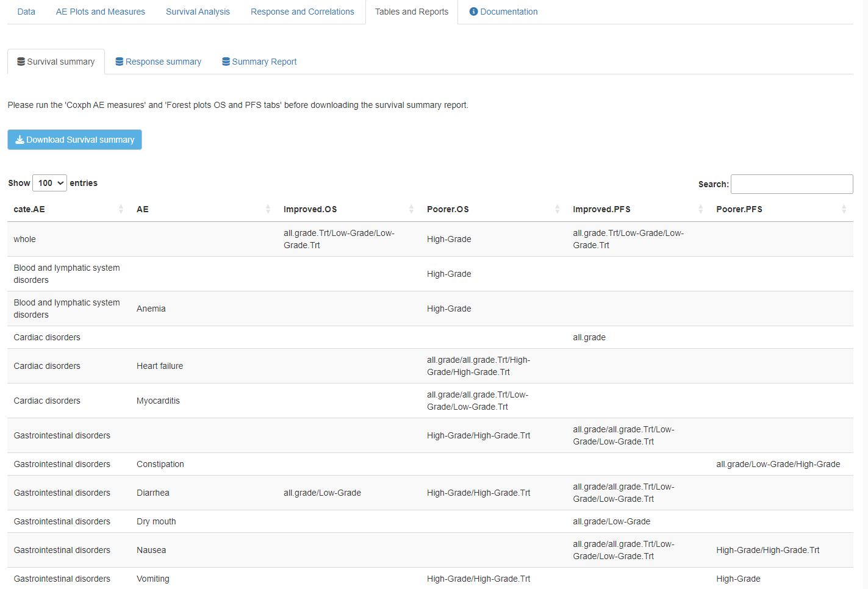
Task: Sort by Improved.OS using its sort icon
Action: pos(411,209)
